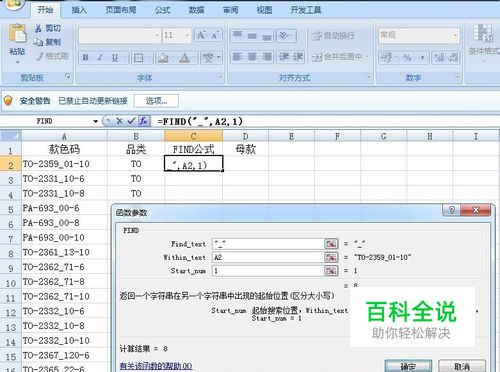Open the Name Box dropdown arrow

[x=96, y=121]
